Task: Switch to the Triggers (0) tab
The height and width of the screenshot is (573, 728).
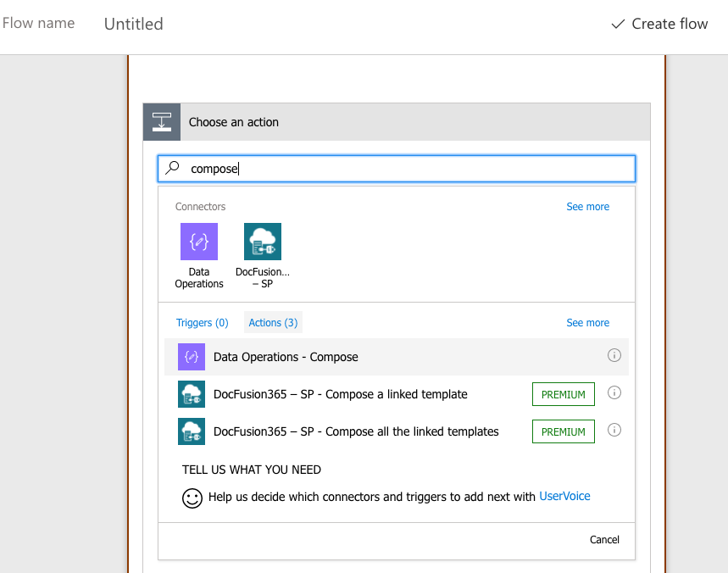Action: click(x=203, y=323)
